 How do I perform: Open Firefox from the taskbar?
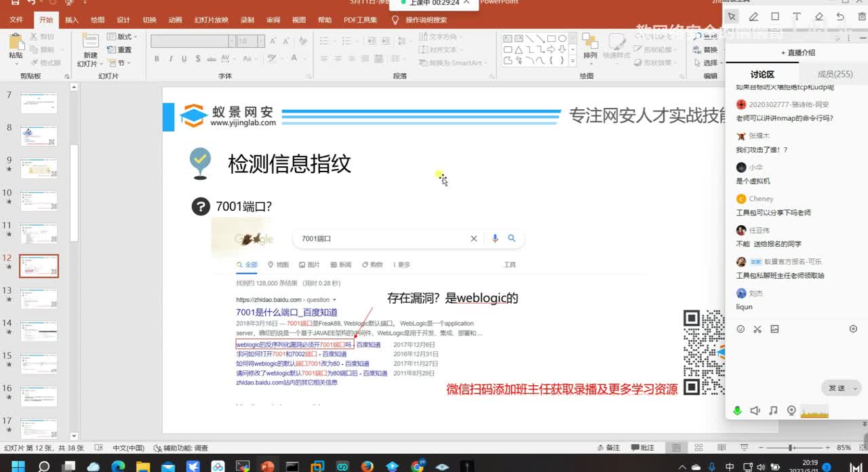pos(368,467)
